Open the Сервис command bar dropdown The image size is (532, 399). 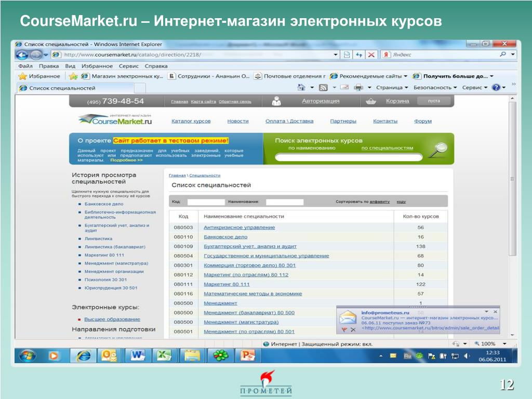point(475,87)
